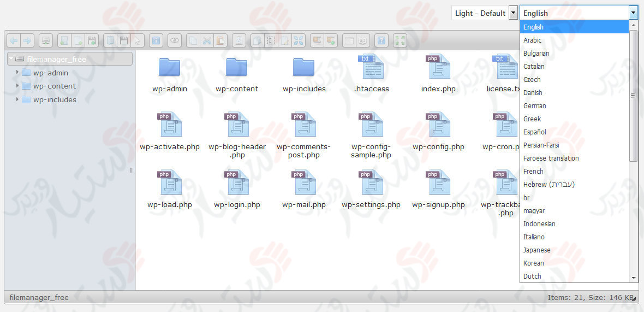Open help with the question mark icon
Image resolution: width=644 pixels, height=312 pixels.
381,40
